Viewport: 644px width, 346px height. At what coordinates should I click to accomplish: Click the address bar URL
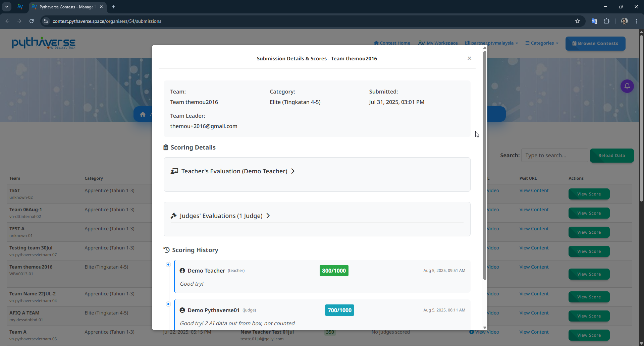(x=107, y=21)
